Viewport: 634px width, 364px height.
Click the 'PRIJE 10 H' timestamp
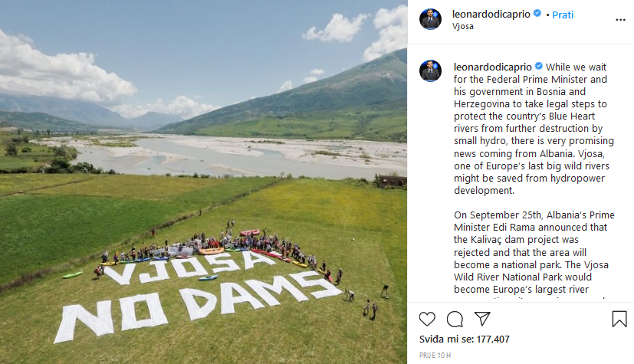(435, 355)
